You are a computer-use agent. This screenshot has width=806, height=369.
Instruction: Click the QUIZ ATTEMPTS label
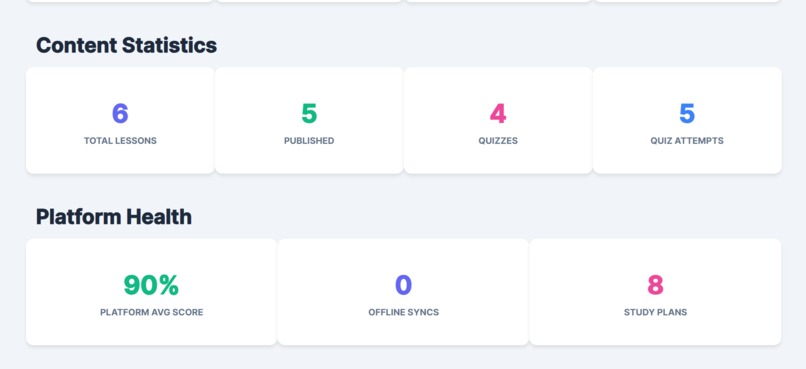687,141
